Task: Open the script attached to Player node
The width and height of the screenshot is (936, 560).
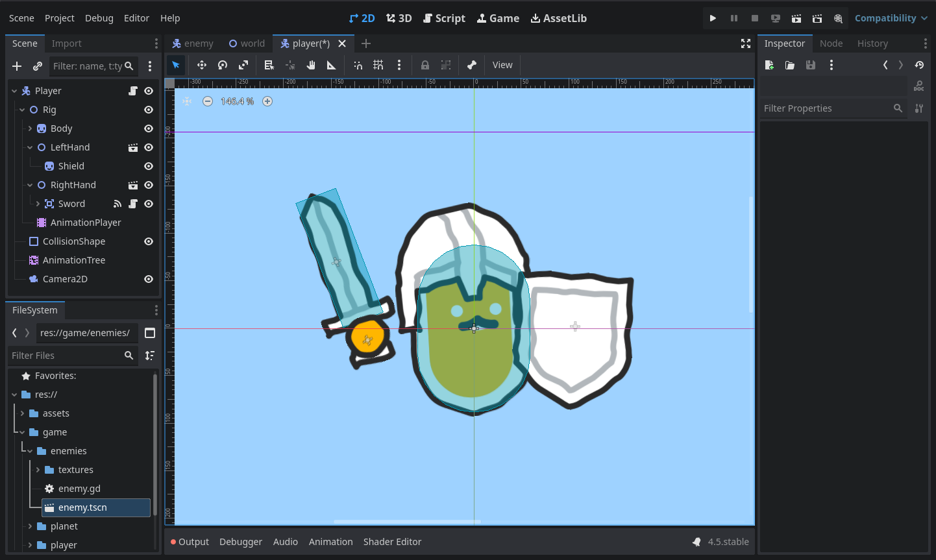Action: pyautogui.click(x=133, y=91)
